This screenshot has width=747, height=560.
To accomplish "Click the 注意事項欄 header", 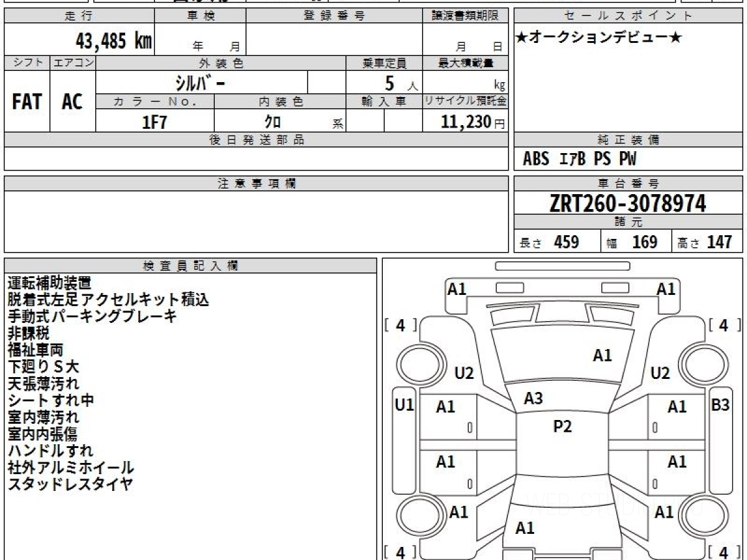I will pos(256,184).
